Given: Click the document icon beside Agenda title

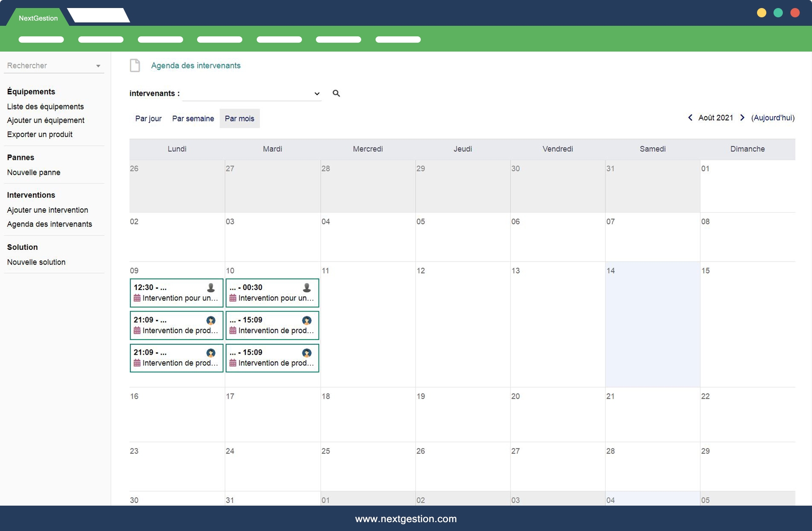Looking at the screenshot, I should [135, 66].
